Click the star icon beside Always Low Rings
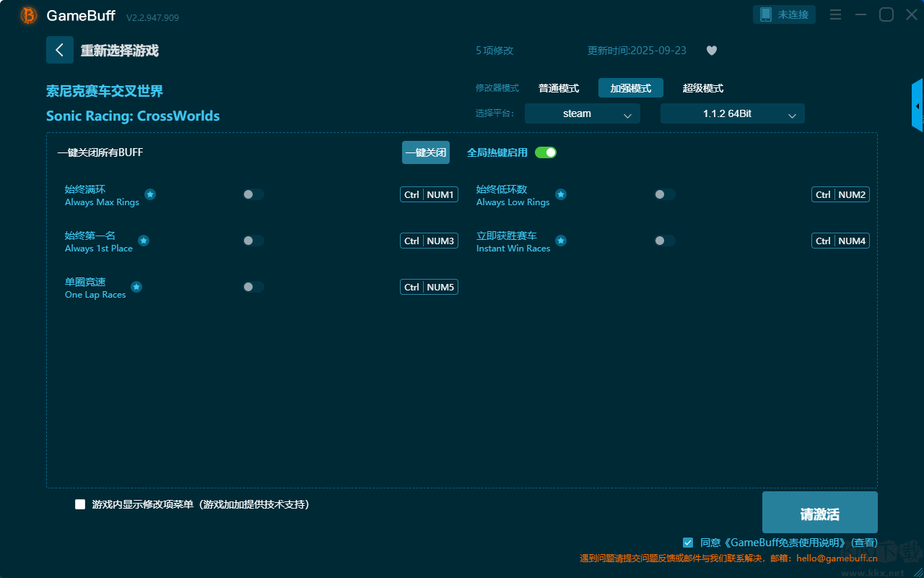924x578 pixels. [561, 194]
